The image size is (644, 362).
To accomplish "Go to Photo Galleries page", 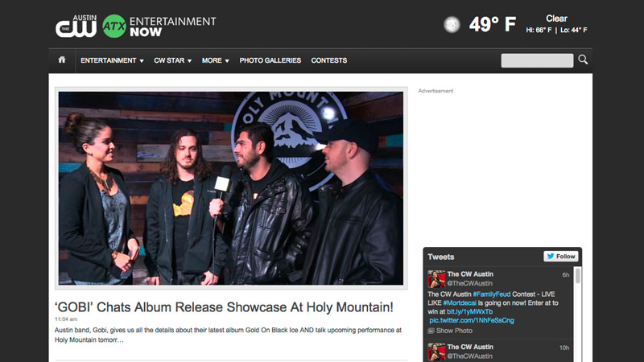I will tap(270, 60).
